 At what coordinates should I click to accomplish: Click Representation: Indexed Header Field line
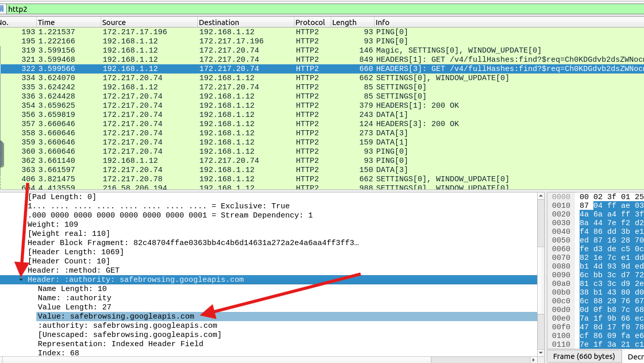[121, 344]
